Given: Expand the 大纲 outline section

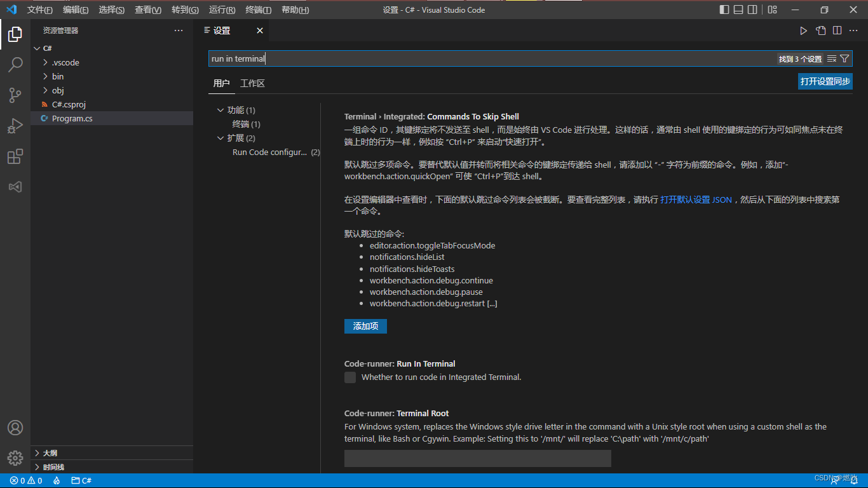Looking at the screenshot, I should pyautogui.click(x=112, y=453).
